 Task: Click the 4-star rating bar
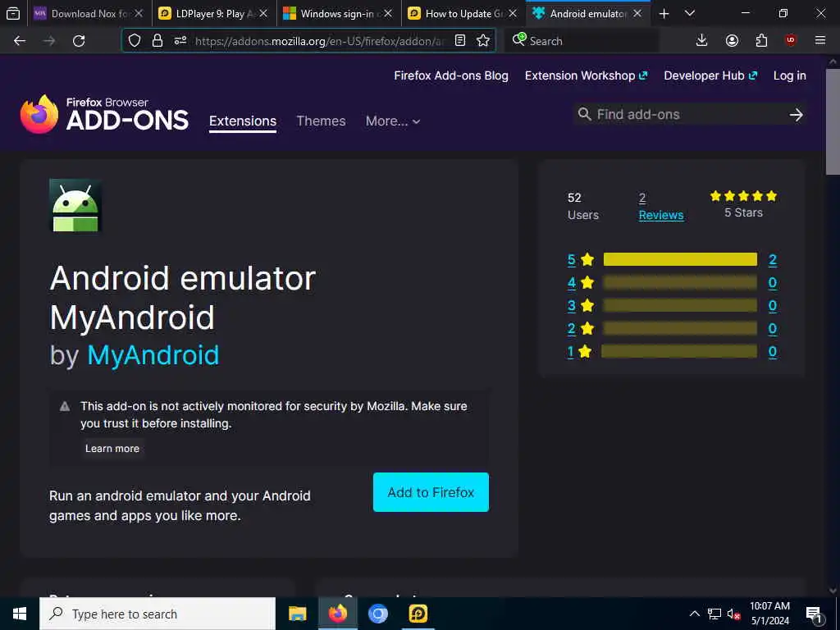click(680, 282)
